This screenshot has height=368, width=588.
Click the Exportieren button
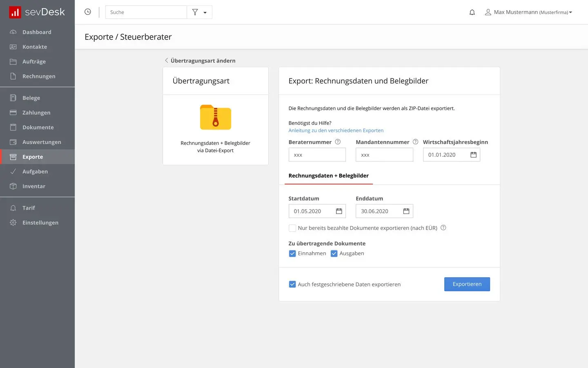[x=467, y=284]
